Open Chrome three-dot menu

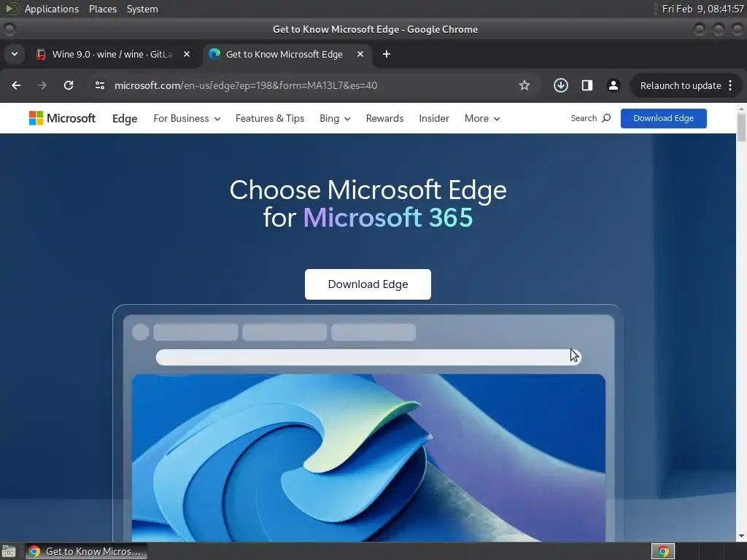click(731, 85)
